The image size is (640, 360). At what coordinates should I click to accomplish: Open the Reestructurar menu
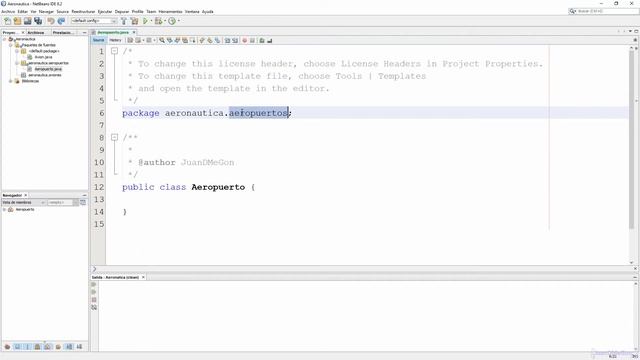tap(83, 11)
